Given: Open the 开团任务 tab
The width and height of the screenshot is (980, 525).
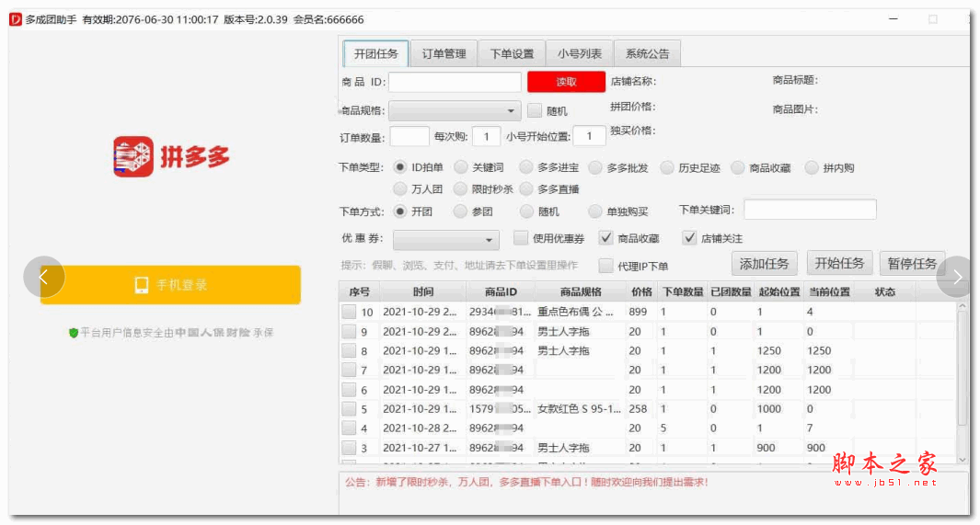Looking at the screenshot, I should 375,53.
